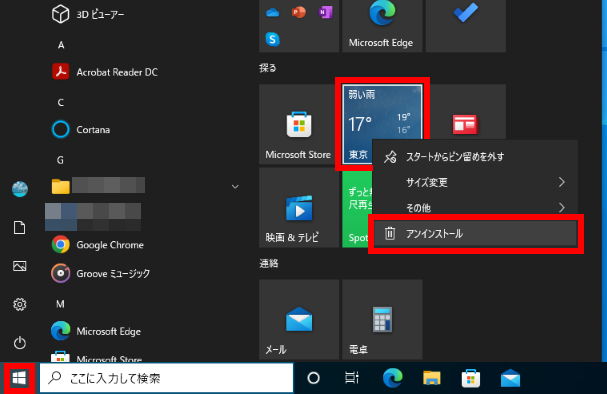This screenshot has height=394, width=607.
Task: Select アンインストール in the context menu
Action: tap(475, 233)
